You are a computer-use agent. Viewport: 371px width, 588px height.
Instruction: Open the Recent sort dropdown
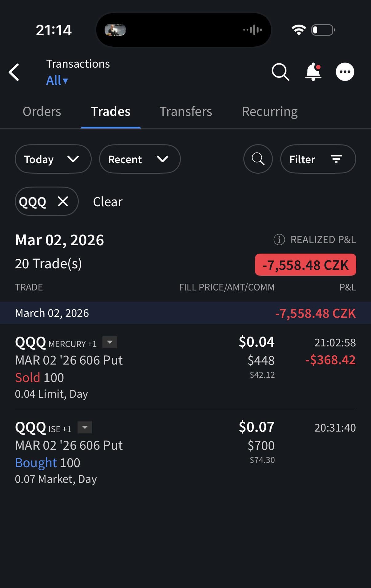(140, 159)
